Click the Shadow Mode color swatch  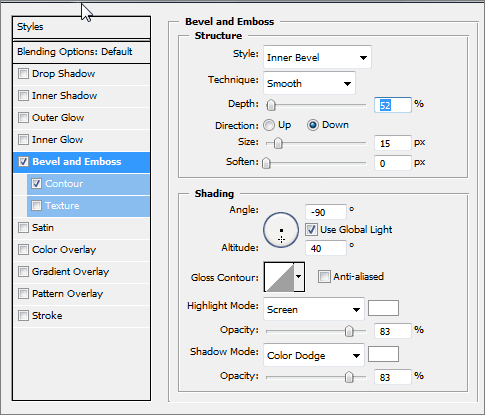click(x=383, y=354)
